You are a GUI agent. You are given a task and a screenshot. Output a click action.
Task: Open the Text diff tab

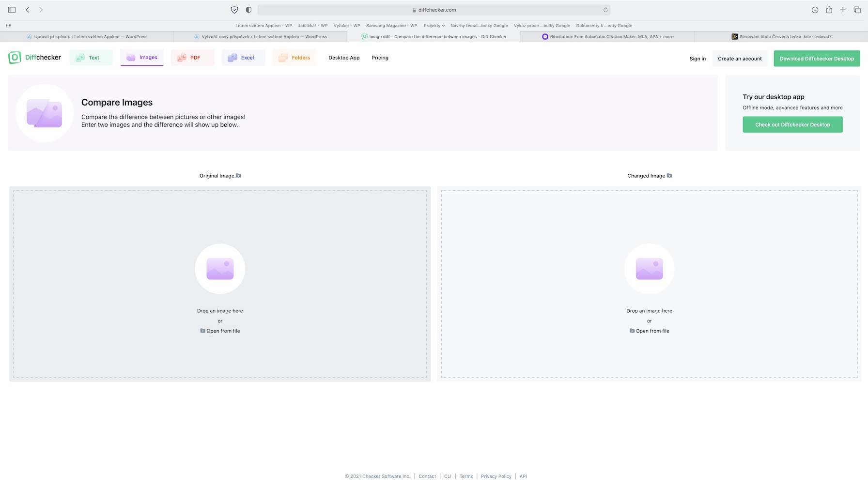[x=91, y=58]
